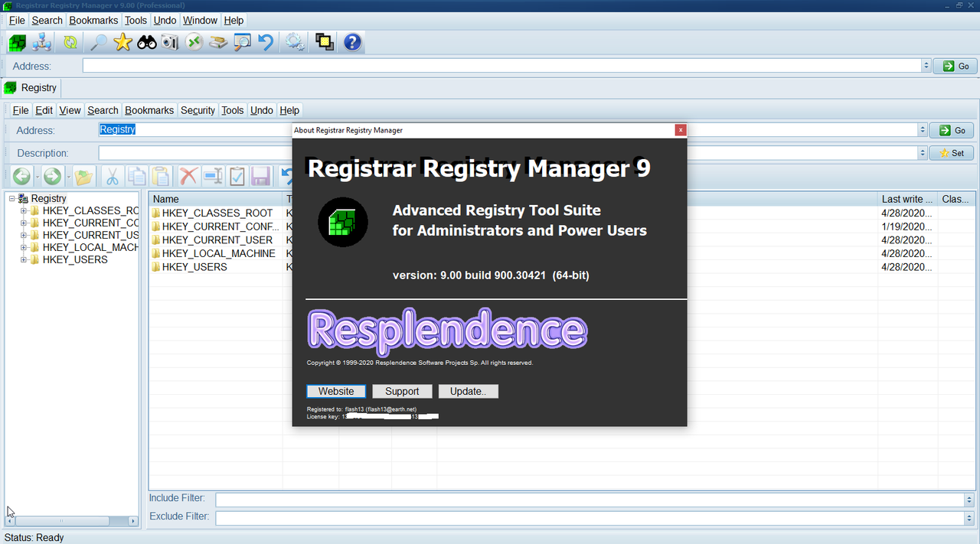Screen dimensions: 980x544
Task: Open the View menu in the Registry tab
Action: coord(70,110)
